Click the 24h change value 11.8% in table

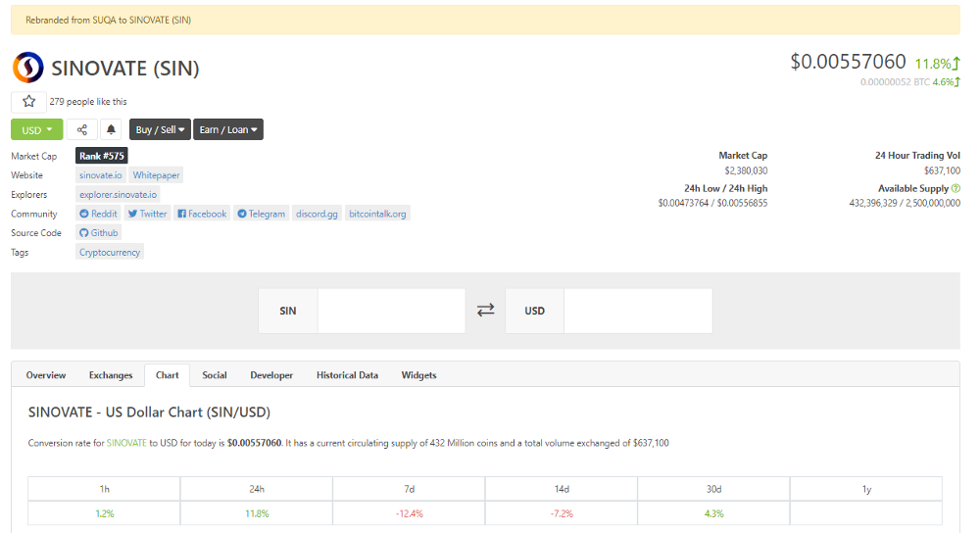[x=257, y=513]
